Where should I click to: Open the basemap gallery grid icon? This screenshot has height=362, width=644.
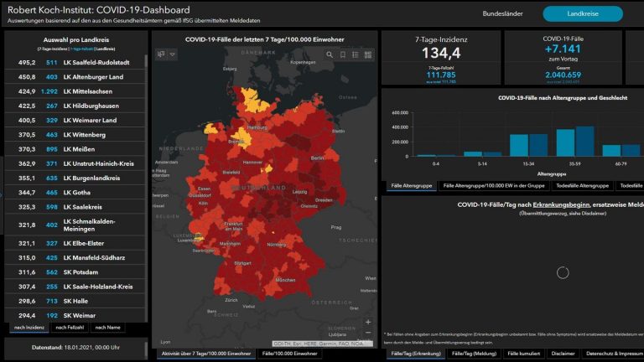(368, 54)
